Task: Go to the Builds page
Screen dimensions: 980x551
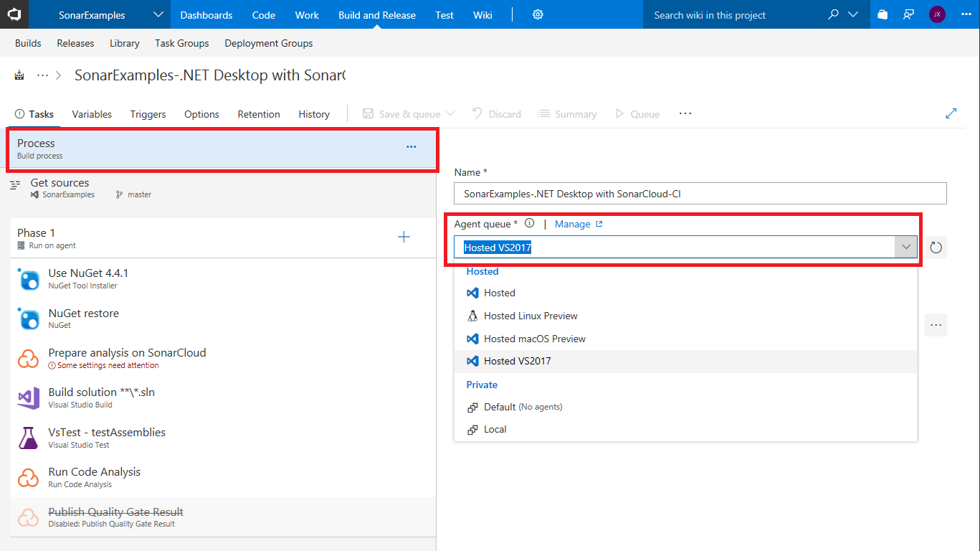Action: [x=28, y=43]
